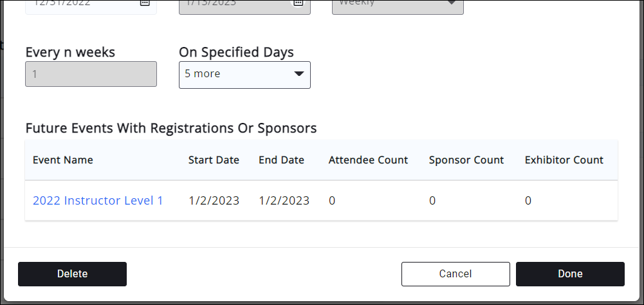Open the end date calendar picker icon
644x305 pixels.
298,3
